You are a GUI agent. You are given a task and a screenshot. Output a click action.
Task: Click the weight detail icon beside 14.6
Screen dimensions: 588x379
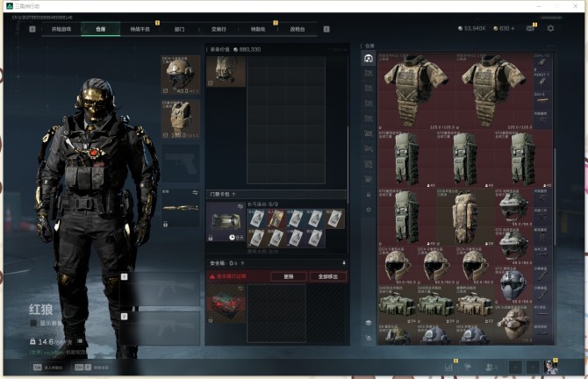(x=80, y=341)
